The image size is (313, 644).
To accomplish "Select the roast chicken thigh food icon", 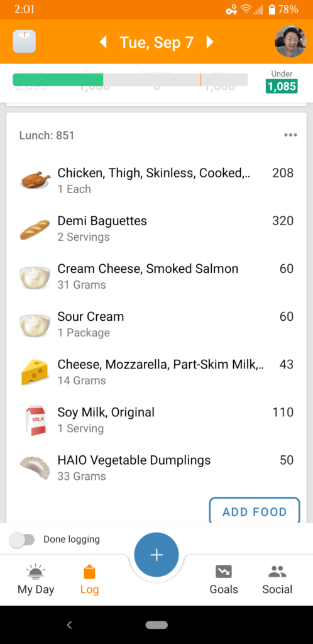I will [x=35, y=180].
